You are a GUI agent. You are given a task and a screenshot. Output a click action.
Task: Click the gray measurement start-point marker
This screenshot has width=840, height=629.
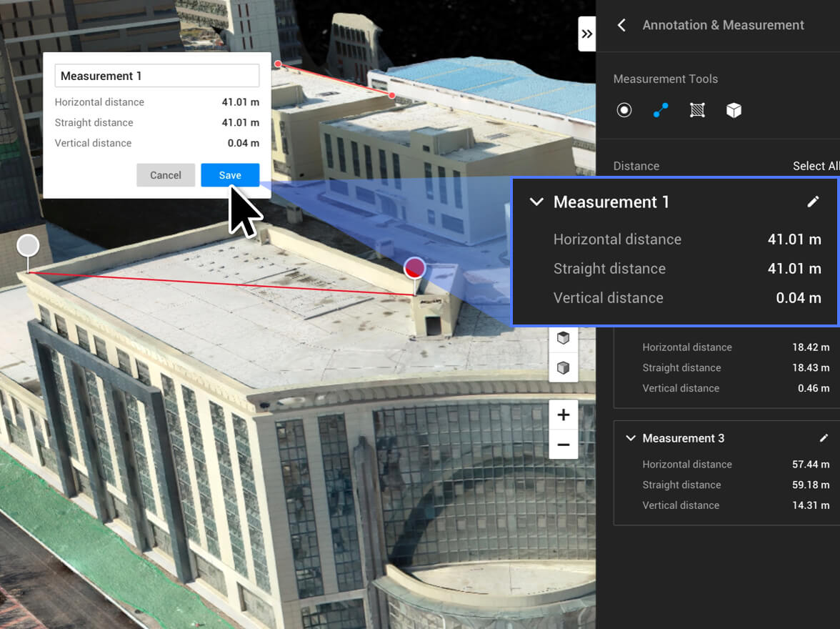(28, 246)
